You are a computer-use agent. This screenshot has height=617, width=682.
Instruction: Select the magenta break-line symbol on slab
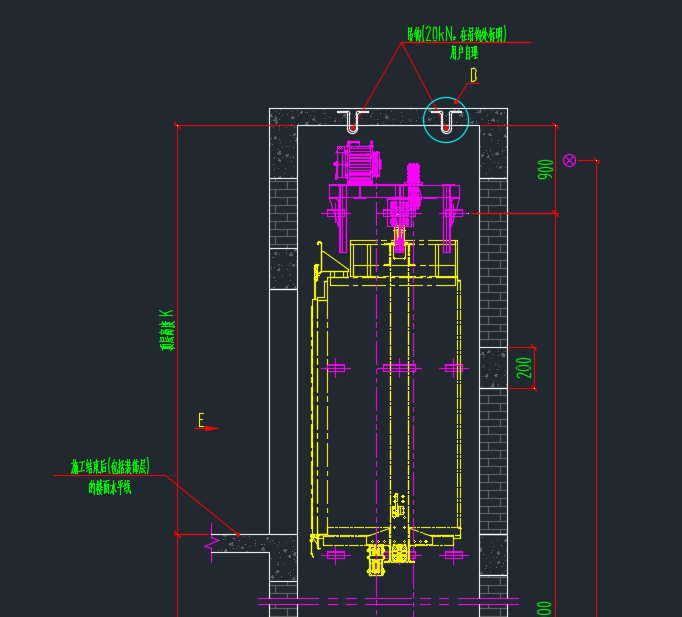(212, 543)
